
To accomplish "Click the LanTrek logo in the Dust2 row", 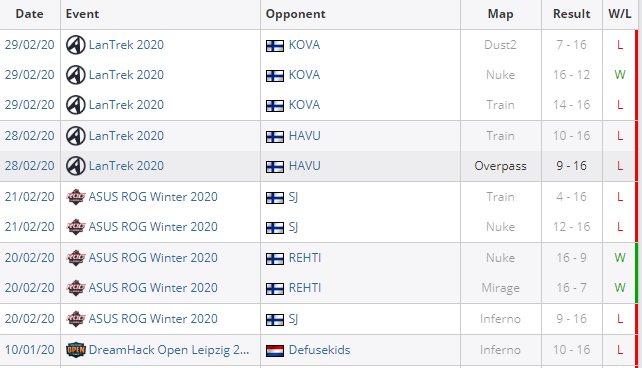I will point(76,45).
